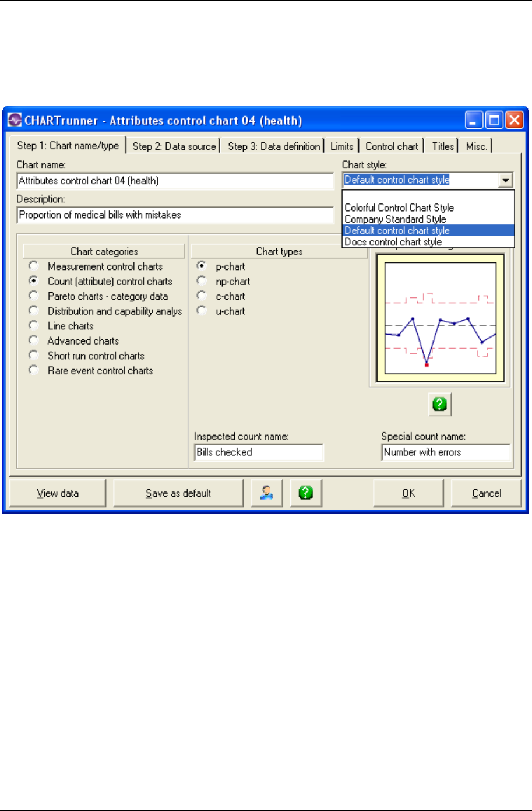The image size is (532, 811).
Task: Open the Limits tab
Action: pyautogui.click(x=342, y=146)
